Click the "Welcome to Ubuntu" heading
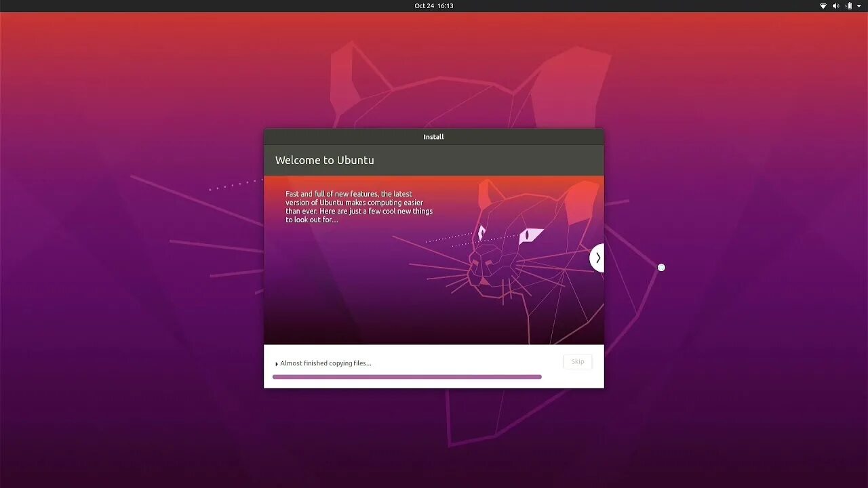Image resolution: width=868 pixels, height=488 pixels. [x=325, y=161]
